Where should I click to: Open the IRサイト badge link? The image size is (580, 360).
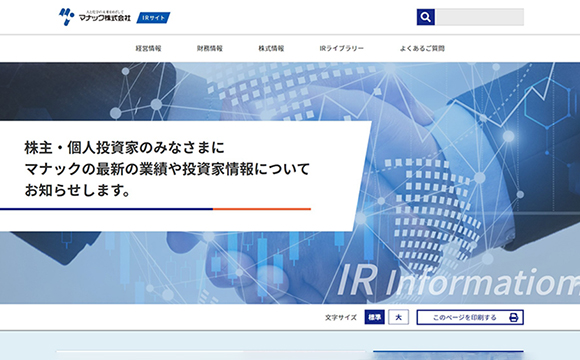click(x=154, y=18)
